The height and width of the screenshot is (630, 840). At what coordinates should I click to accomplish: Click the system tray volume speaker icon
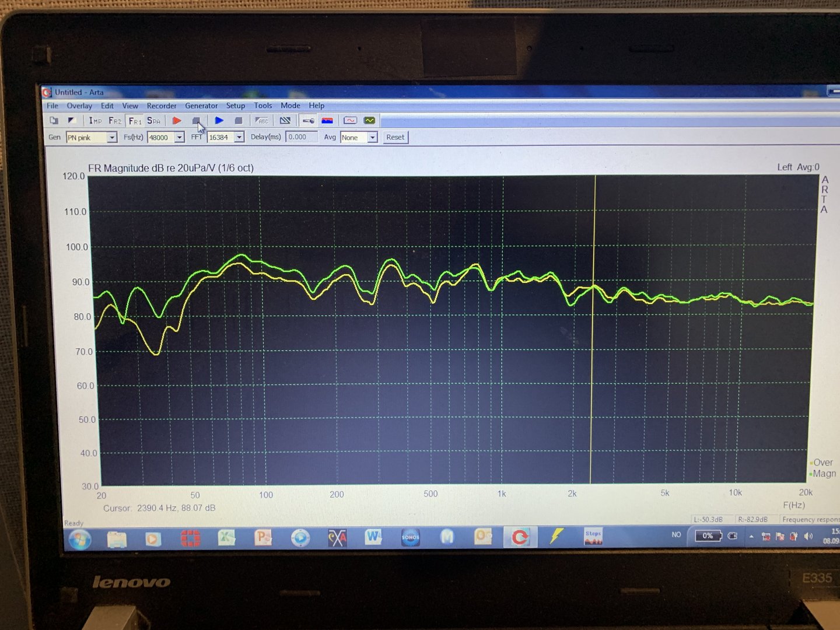(x=808, y=536)
